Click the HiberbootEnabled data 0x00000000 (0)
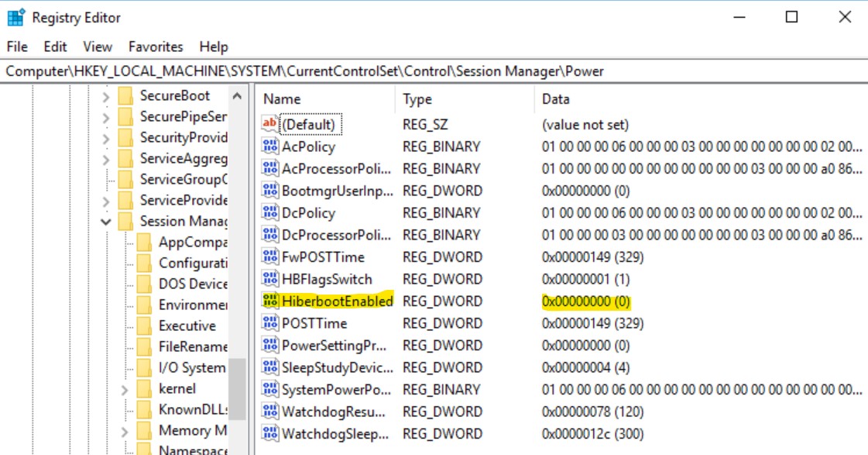 [x=585, y=301]
